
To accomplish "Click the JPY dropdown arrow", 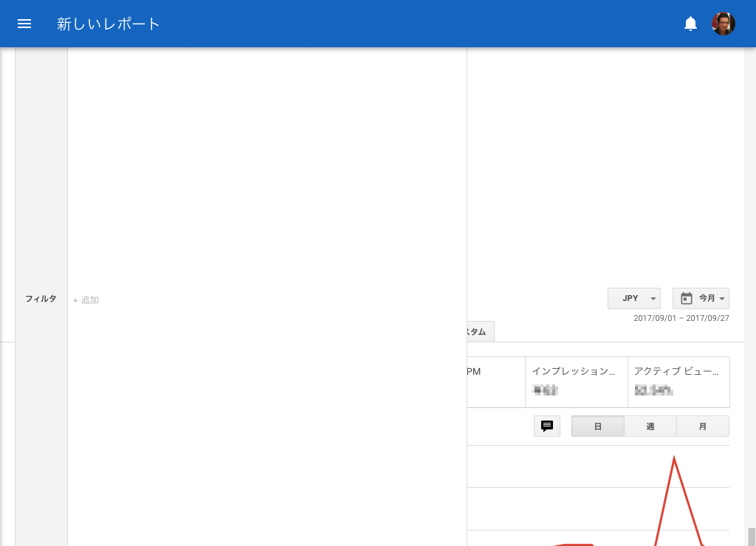I will 653,299.
